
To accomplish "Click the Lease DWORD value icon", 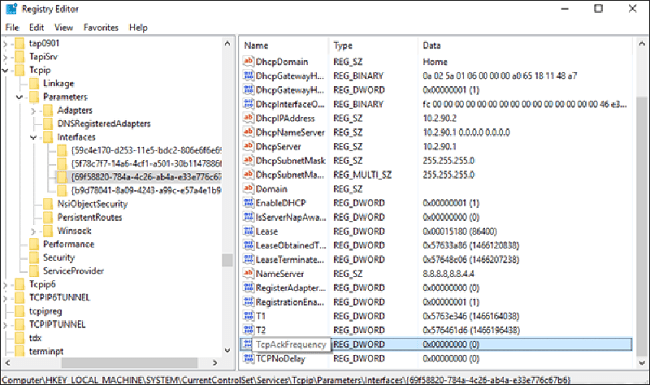I will 248,231.
